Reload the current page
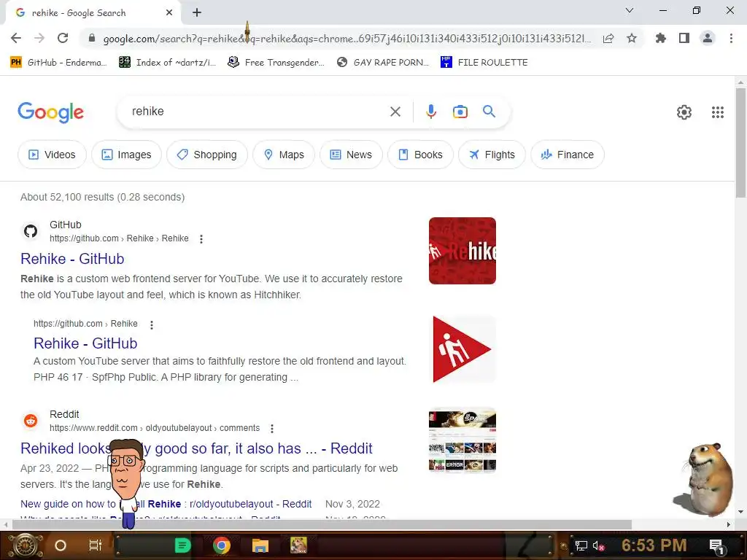 pyautogui.click(x=63, y=38)
